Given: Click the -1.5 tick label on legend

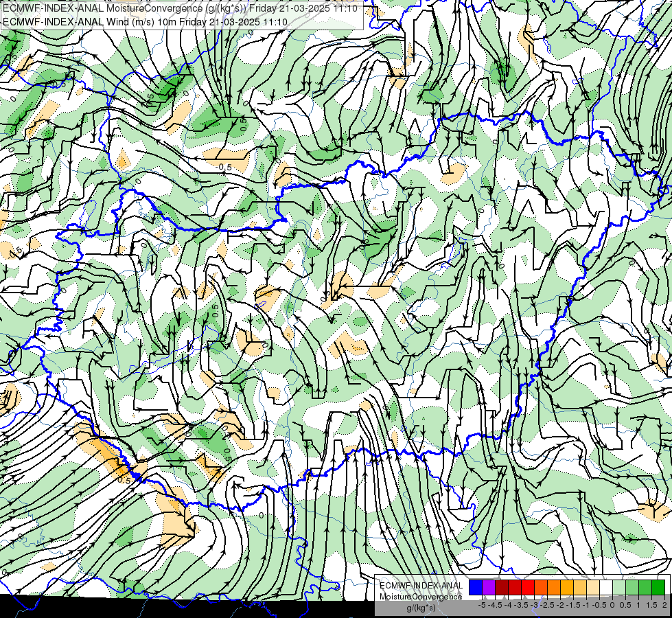Looking at the screenshot, I should pyautogui.click(x=573, y=605).
